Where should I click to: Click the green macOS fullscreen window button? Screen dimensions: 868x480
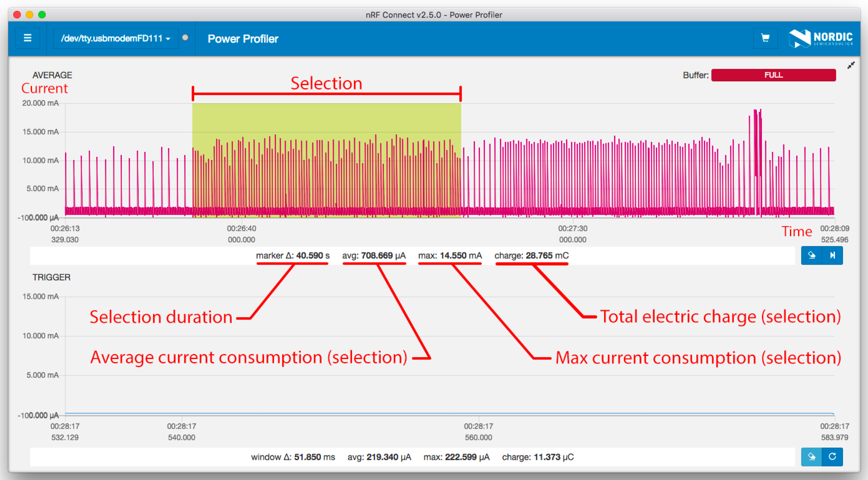[42, 15]
